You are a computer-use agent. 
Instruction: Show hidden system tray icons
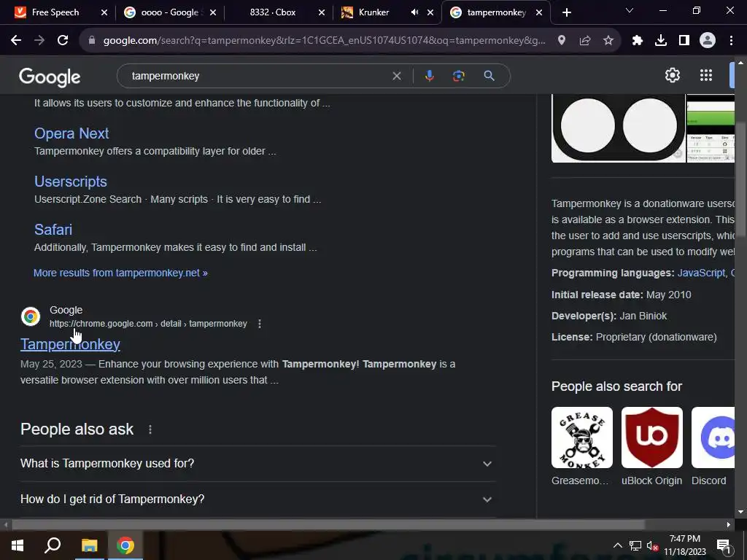617,545
